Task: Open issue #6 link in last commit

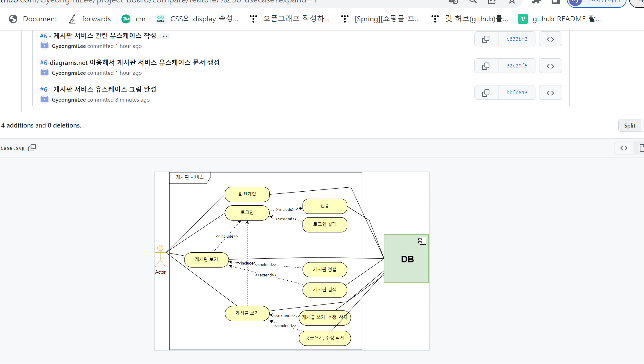Action: click(44, 90)
